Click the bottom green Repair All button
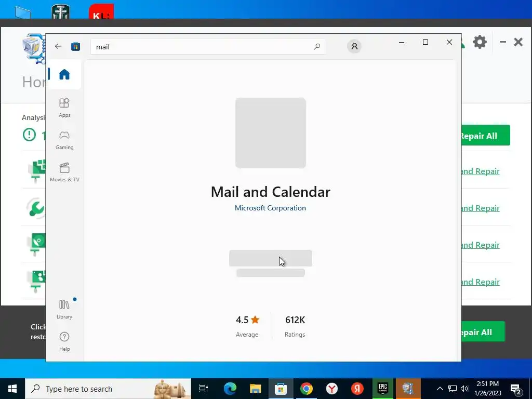The width and height of the screenshot is (532, 399). pos(483,331)
